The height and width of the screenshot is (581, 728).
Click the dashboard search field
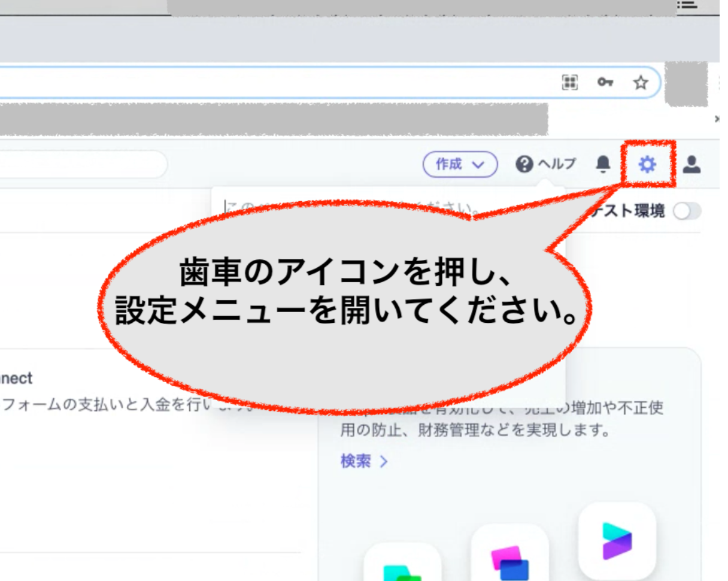pyautogui.click(x=84, y=164)
